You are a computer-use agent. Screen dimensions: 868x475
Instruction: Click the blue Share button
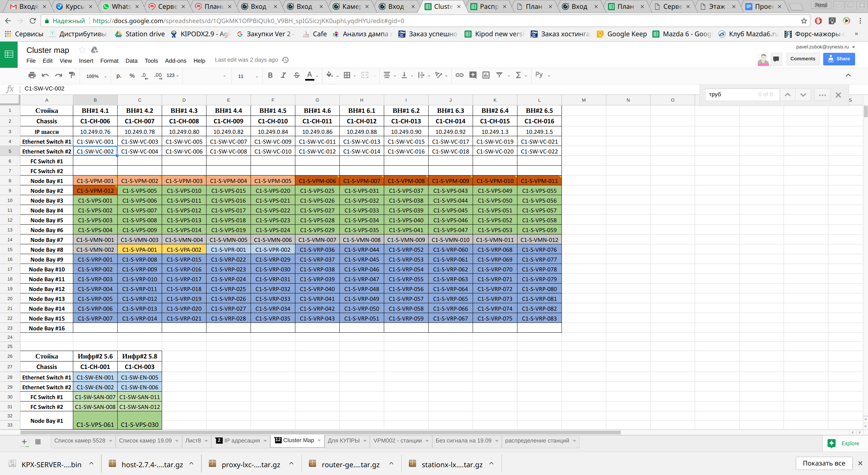839,59
